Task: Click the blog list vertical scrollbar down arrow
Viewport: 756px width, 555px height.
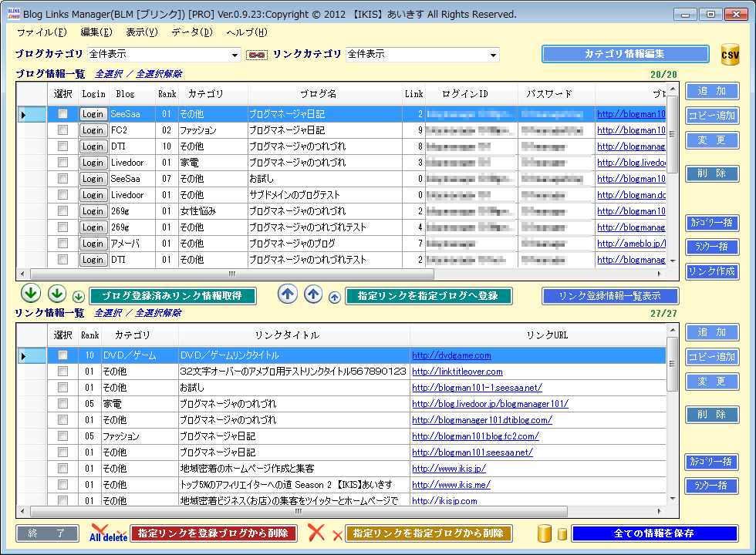Action: pyautogui.click(x=673, y=261)
